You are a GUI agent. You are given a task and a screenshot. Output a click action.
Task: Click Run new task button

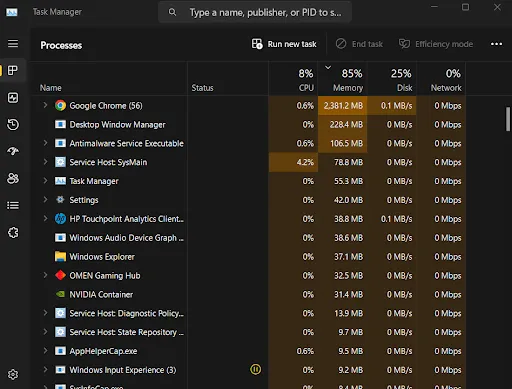(284, 44)
